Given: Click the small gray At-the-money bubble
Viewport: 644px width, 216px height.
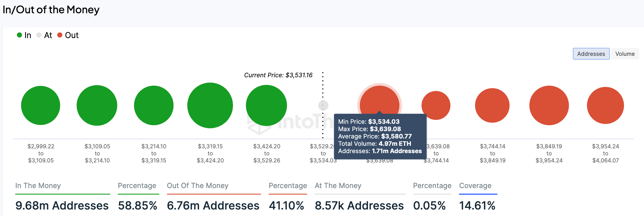Looking at the screenshot, I should (x=323, y=105).
